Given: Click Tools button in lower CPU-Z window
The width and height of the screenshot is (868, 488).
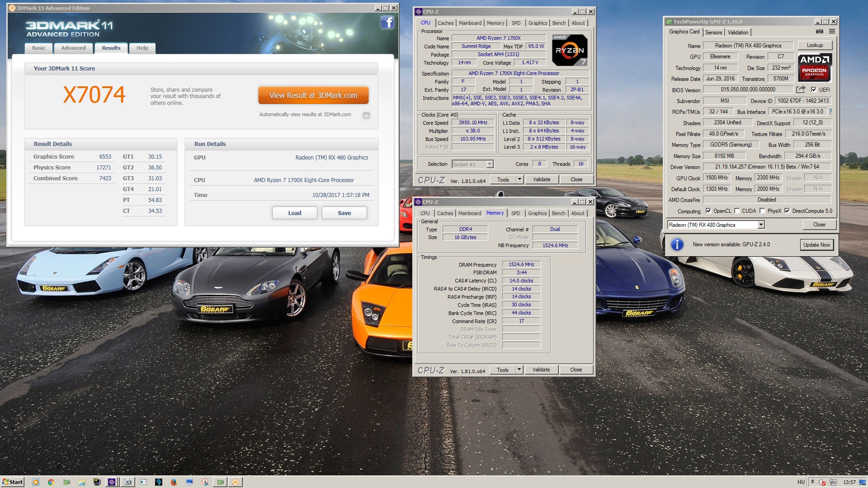Looking at the screenshot, I should coord(502,370).
